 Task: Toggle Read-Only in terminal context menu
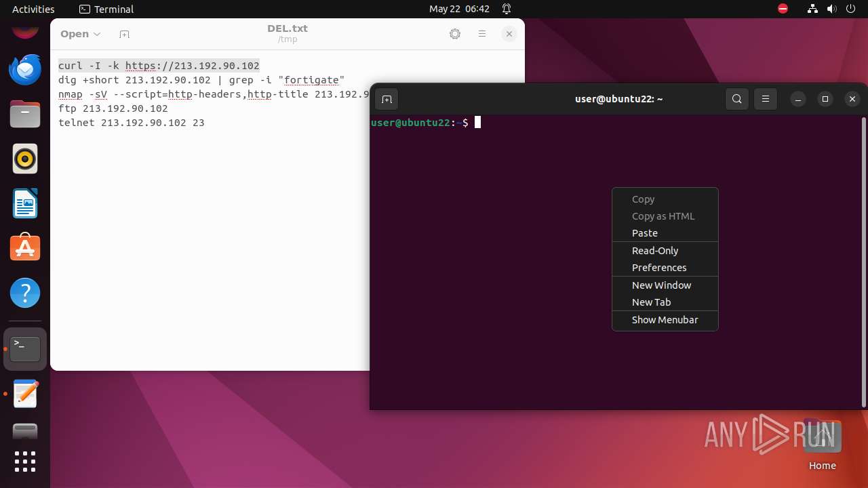point(665,250)
